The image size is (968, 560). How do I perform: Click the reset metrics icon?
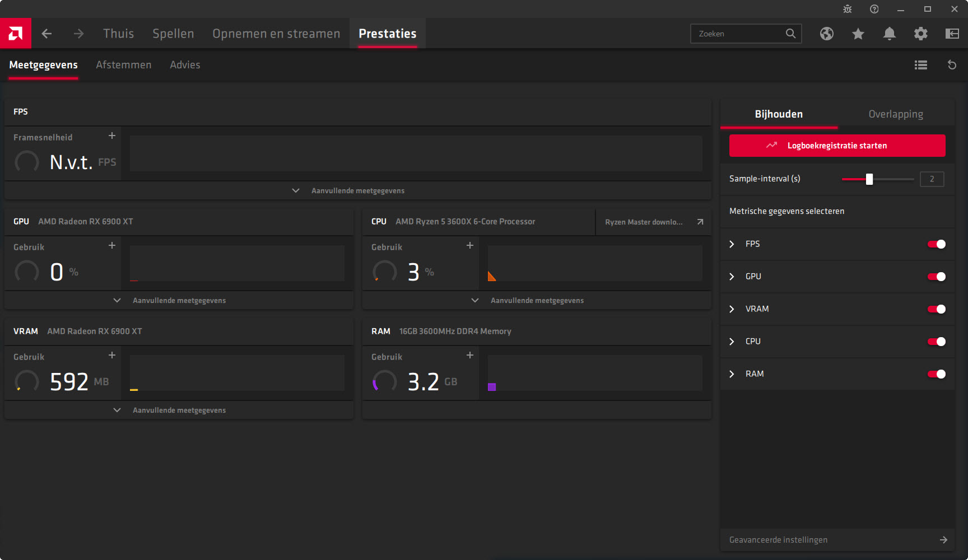click(x=951, y=65)
